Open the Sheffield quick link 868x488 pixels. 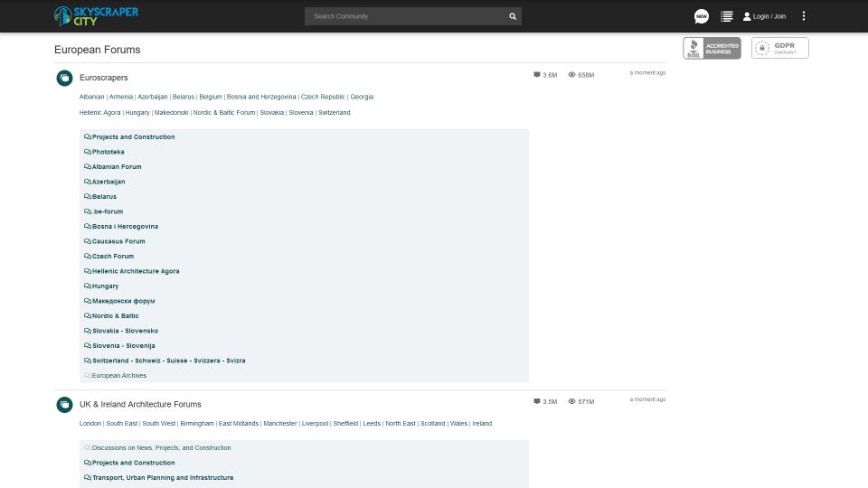point(345,424)
